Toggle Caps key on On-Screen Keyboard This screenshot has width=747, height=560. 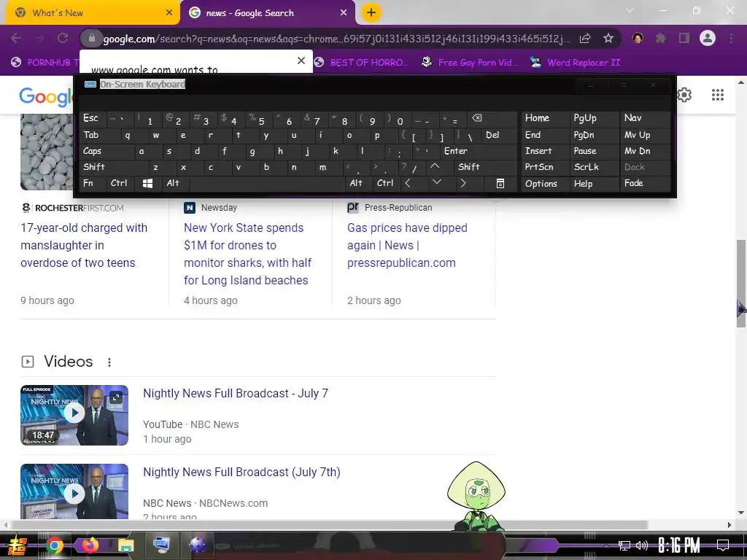pyautogui.click(x=107, y=152)
